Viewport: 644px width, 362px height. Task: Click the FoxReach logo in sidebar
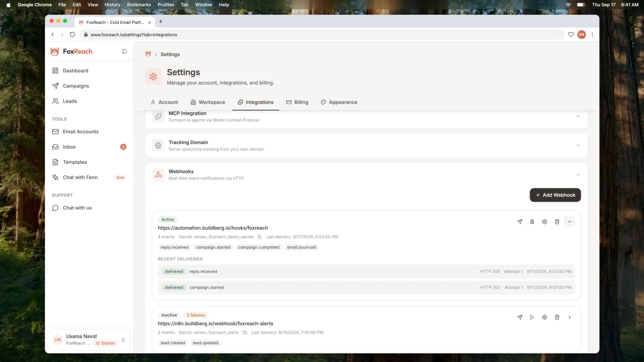tap(71, 51)
